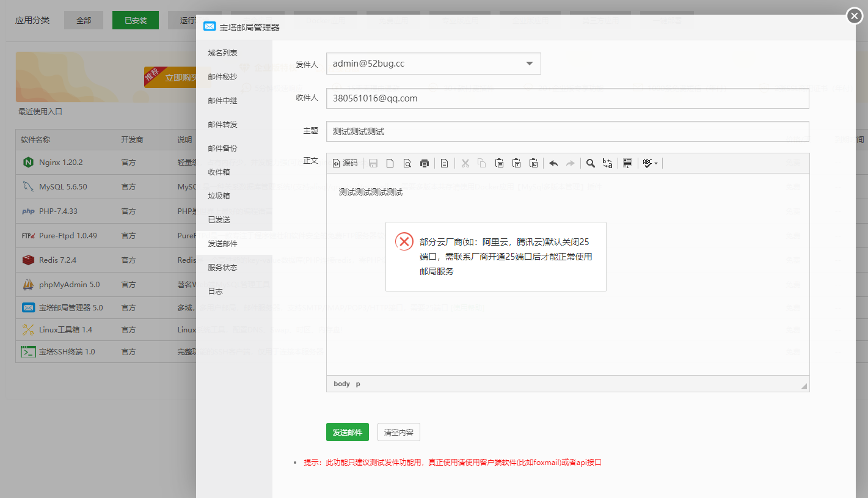
Task: Click Paste as plain text icon
Action: tap(516, 163)
